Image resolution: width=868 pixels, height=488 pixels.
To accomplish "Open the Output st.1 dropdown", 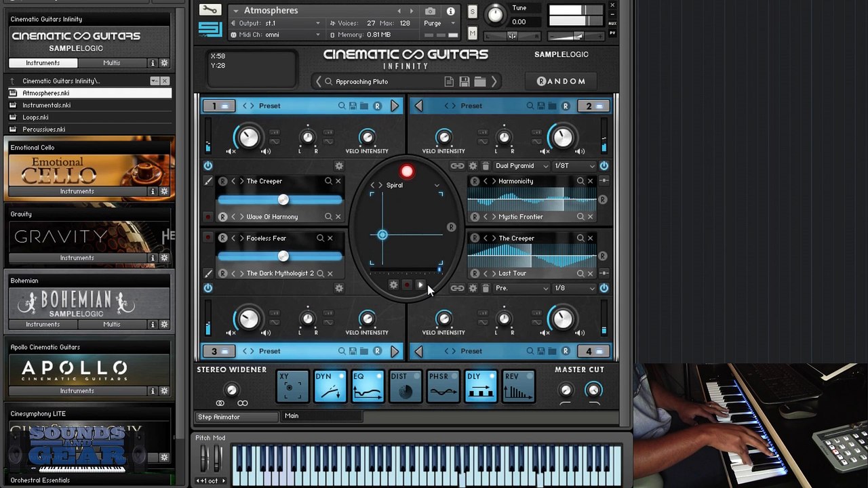I will coord(276,23).
